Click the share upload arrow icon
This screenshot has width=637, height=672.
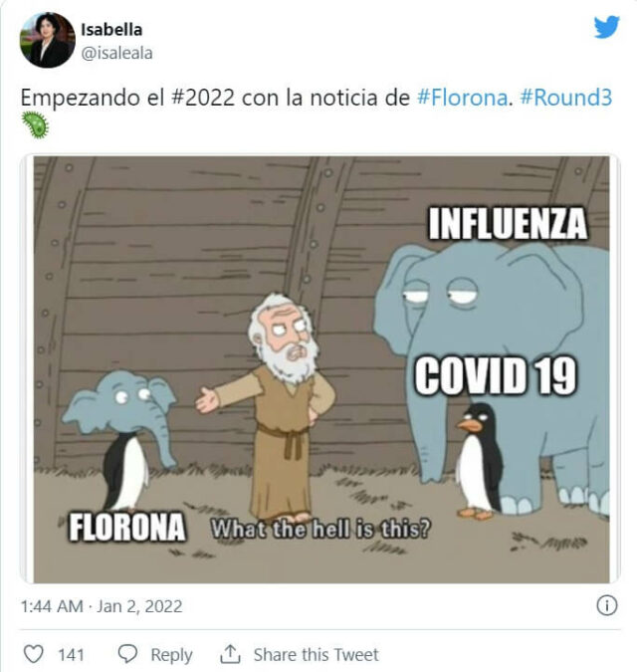[231, 654]
